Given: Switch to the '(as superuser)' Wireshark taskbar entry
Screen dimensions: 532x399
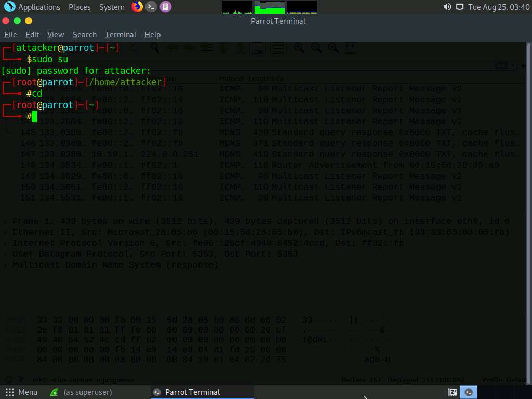Looking at the screenshot, I should coord(82,392).
